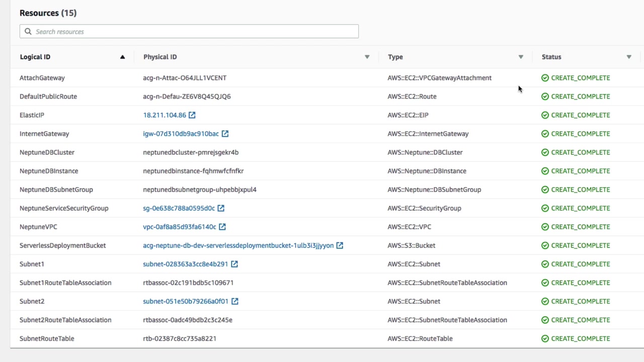Open the 18.211.104.86 Elastic IP link
The height and width of the screenshot is (362, 644).
point(165,115)
